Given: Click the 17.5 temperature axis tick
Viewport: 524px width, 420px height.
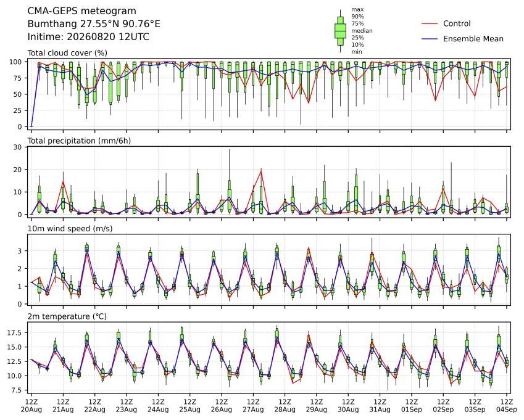Looking at the screenshot, I should pyautogui.click(x=14, y=333).
